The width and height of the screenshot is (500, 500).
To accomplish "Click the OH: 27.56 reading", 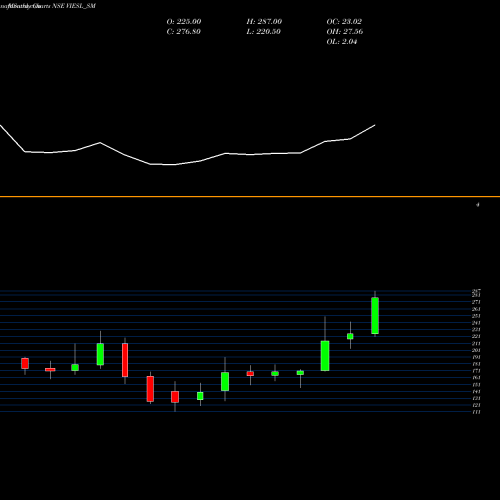I will pos(345,32).
